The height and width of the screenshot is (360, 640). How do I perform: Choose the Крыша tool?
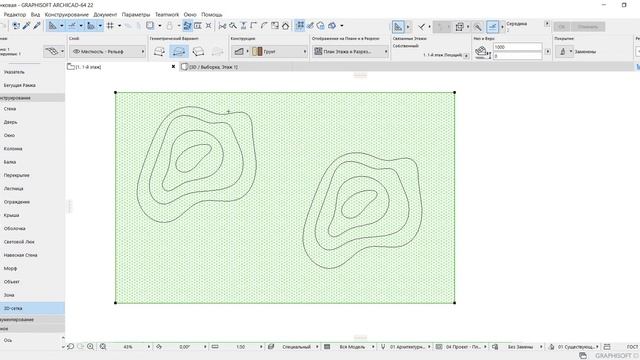[11, 215]
